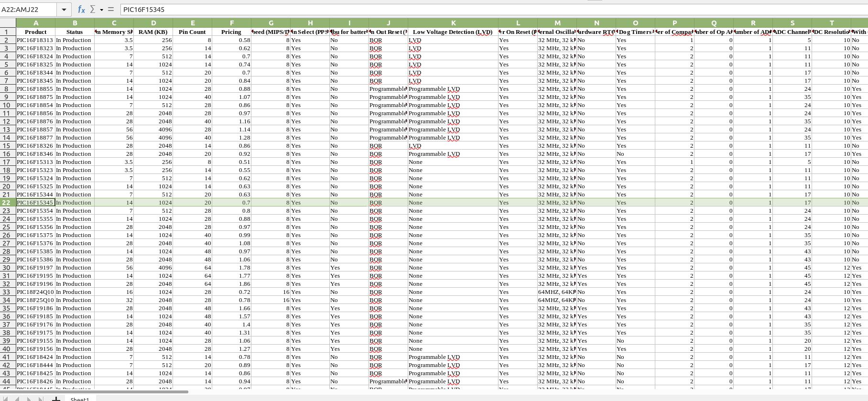
Task: Select column F header
Action: click(x=231, y=22)
